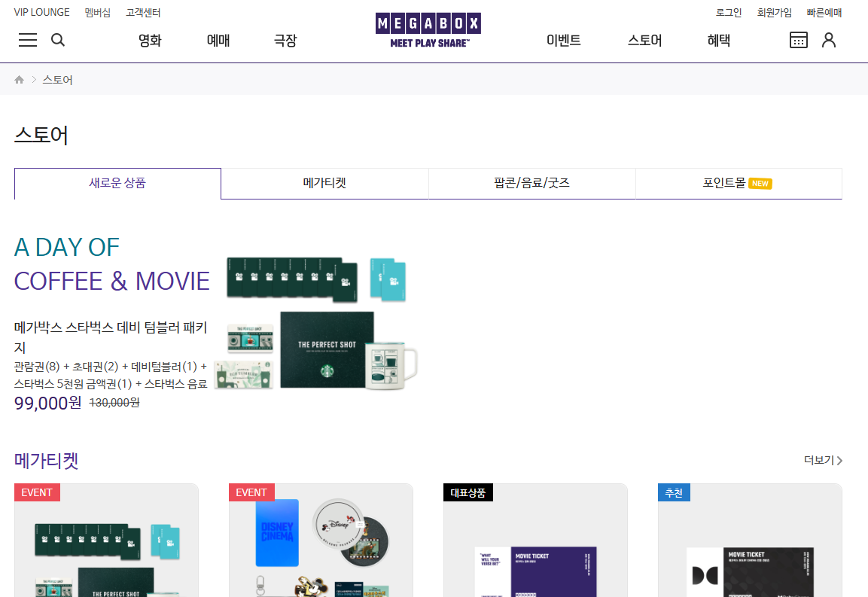The image size is (868, 597).
Task: Open 추천 Dolby movie ticket card
Action: (x=750, y=541)
